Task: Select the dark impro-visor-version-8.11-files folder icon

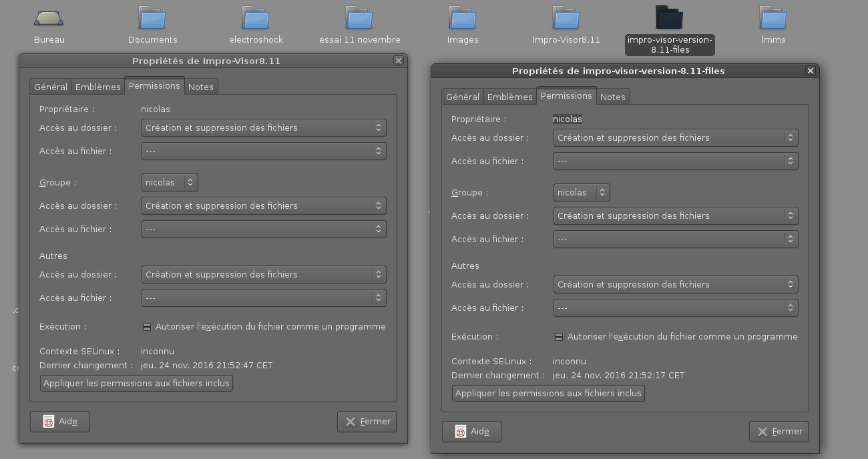Action: (x=670, y=18)
